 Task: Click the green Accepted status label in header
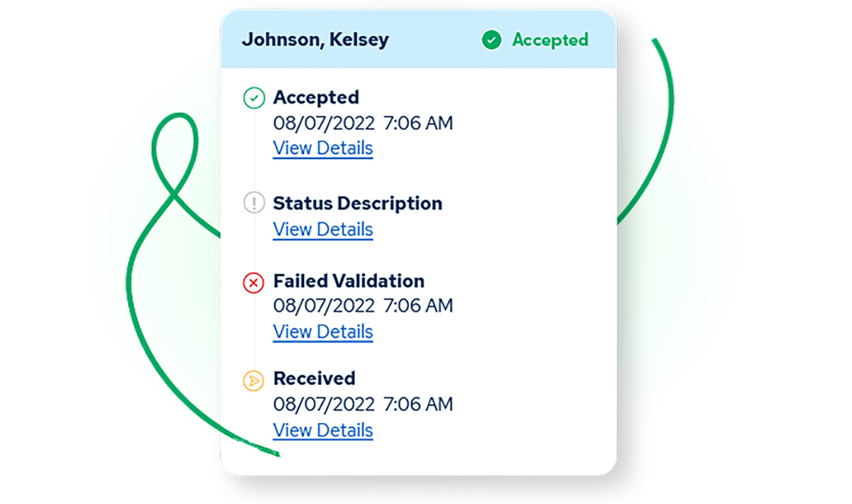550,40
